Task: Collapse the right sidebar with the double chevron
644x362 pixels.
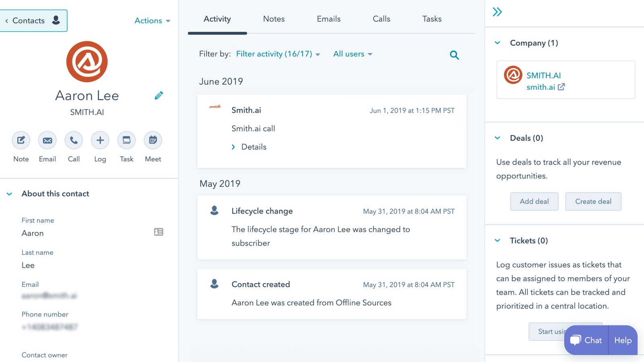Action: 497,12
